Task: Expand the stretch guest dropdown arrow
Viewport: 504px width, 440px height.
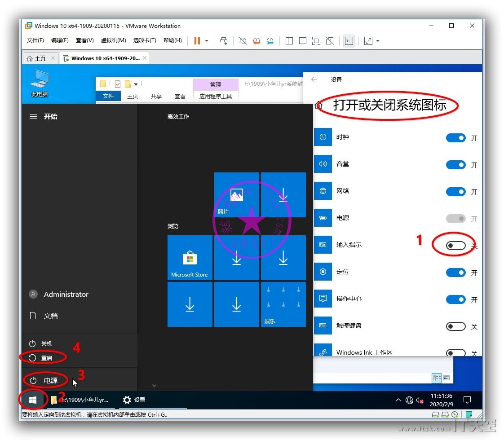Action: [378, 41]
